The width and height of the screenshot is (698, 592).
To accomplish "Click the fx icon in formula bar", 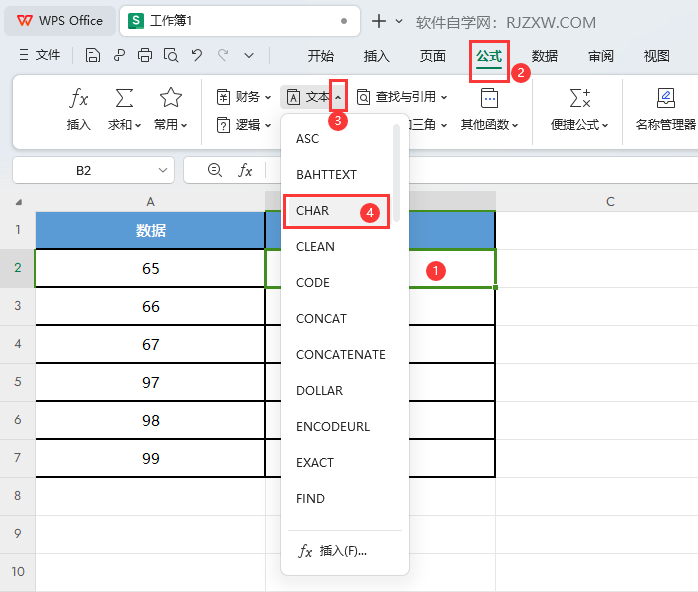I will pos(245,170).
